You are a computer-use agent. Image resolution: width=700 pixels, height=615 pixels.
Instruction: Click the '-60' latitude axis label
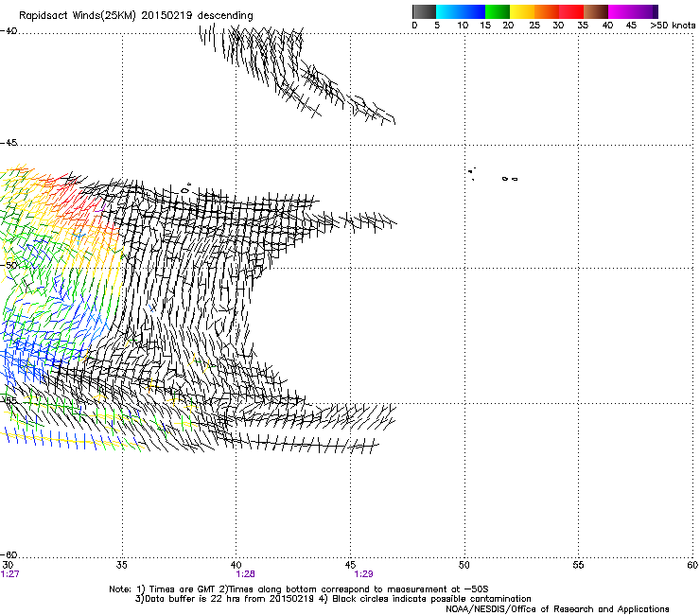(x=9, y=554)
